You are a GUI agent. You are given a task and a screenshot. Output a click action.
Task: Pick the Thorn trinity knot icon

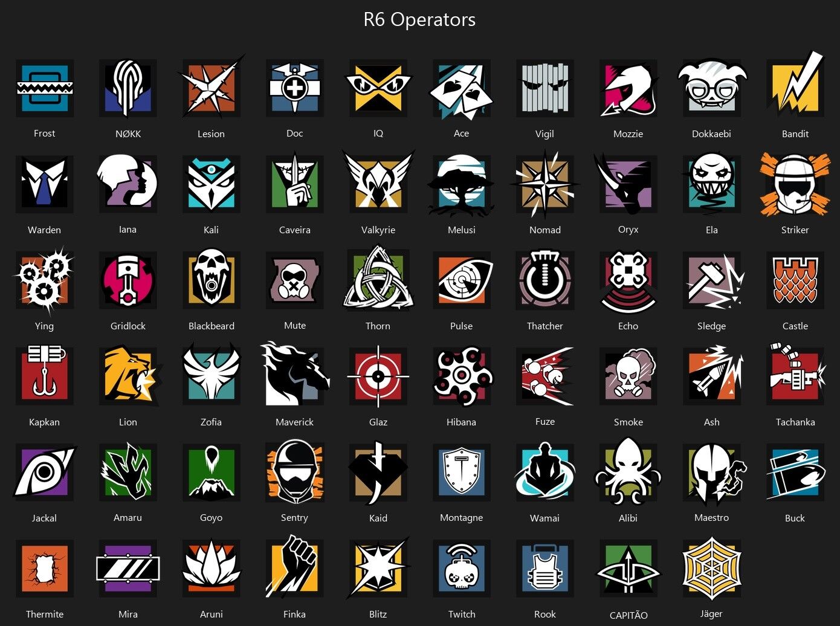point(378,280)
